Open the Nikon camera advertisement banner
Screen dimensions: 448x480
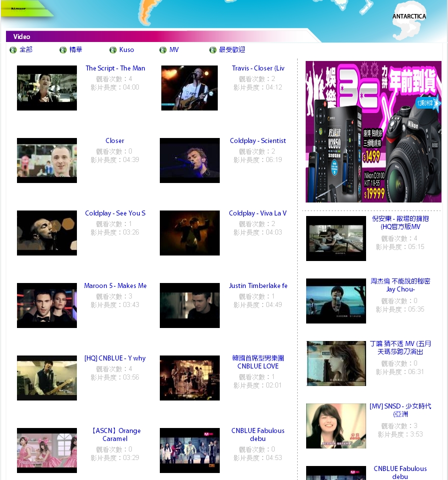[x=373, y=131]
